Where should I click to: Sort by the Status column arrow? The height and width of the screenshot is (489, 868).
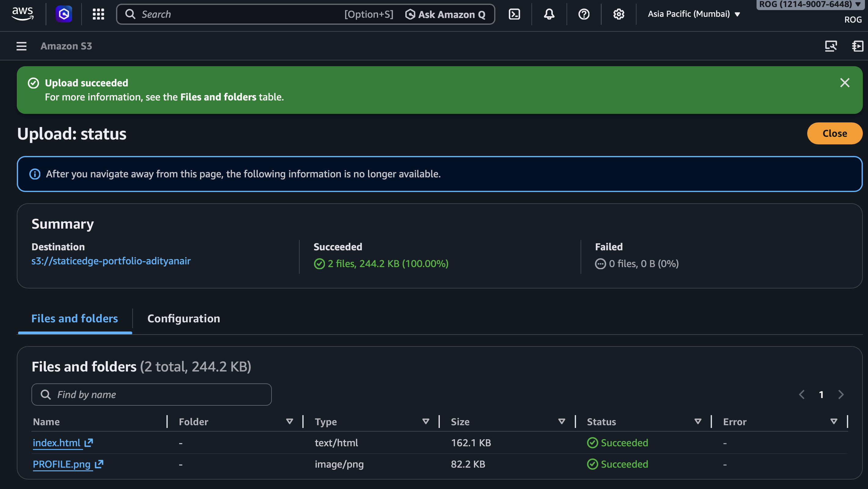point(698,421)
